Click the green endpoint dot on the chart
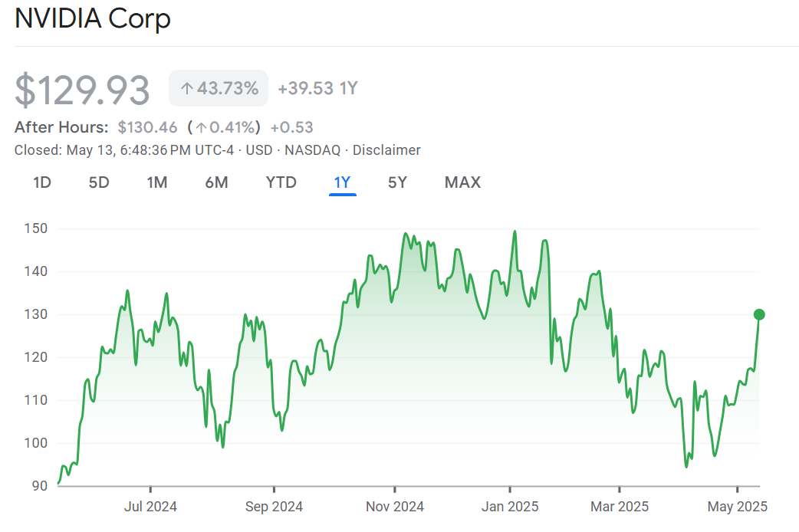The height and width of the screenshot is (532, 799). [759, 314]
